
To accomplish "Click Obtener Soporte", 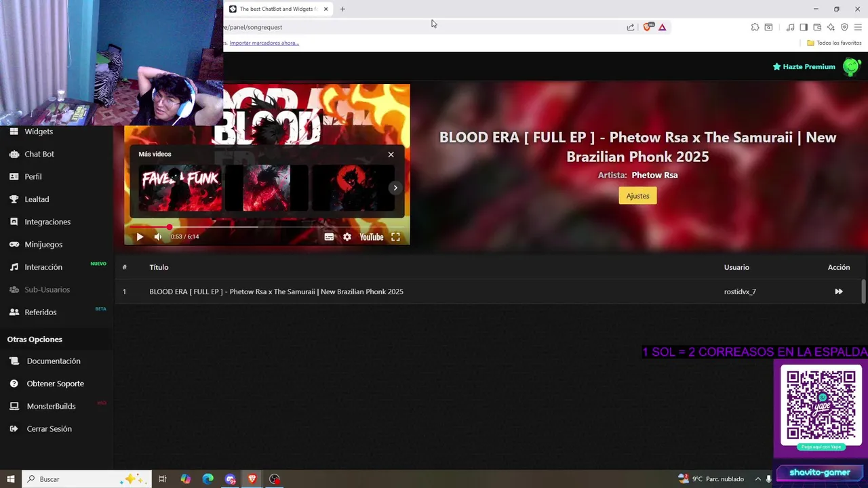I will 56,384.
